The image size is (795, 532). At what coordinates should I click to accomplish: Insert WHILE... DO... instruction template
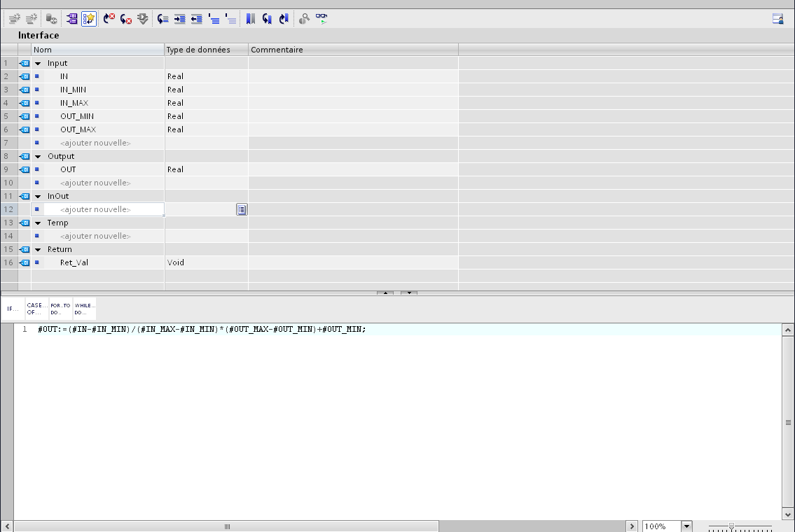coord(84,309)
